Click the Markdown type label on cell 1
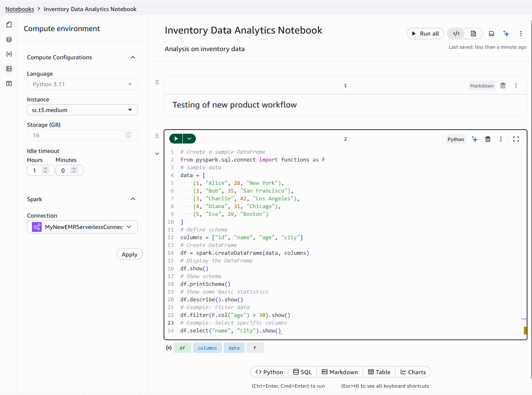The height and width of the screenshot is (395, 532). click(x=482, y=85)
